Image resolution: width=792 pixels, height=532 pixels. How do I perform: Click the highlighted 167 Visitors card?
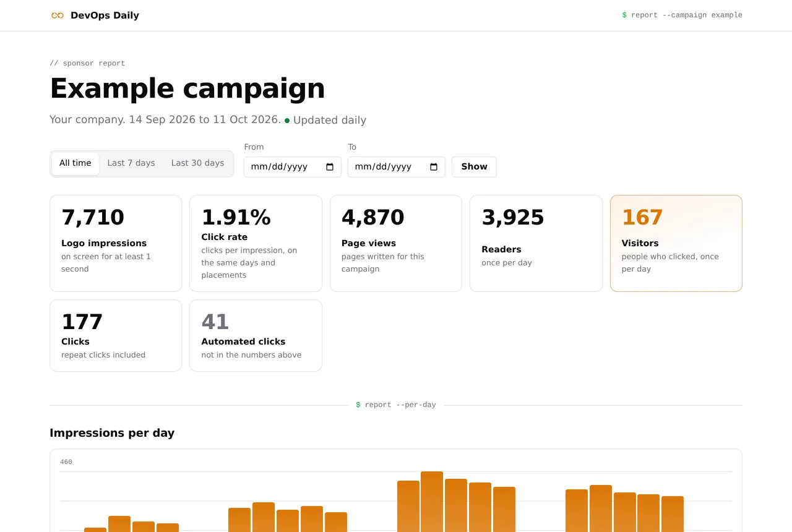coord(676,243)
